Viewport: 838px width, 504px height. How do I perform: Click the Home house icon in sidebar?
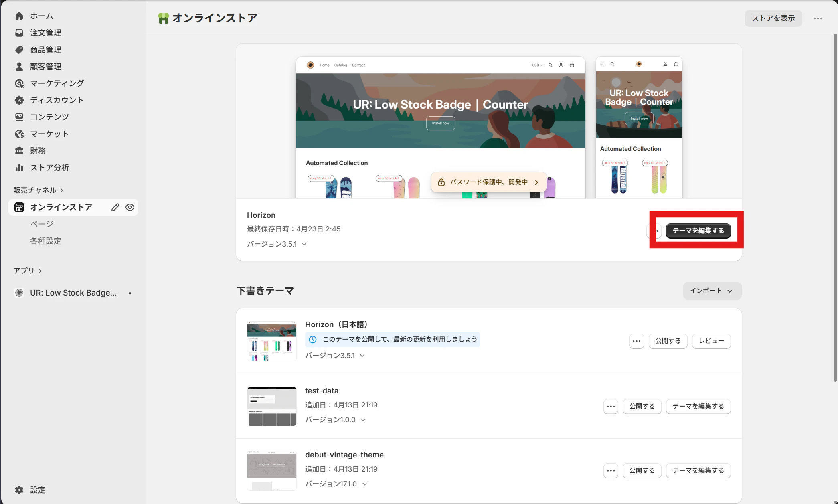pyautogui.click(x=19, y=16)
